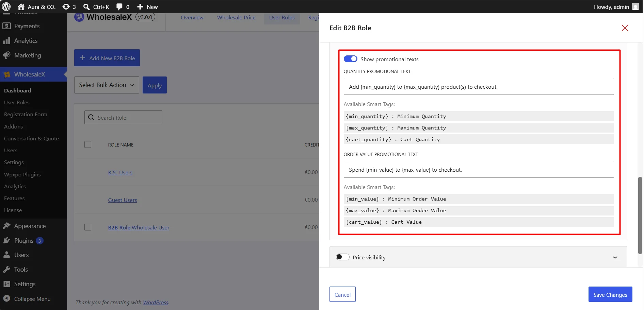This screenshot has width=644, height=310.
Task: Click Quantity Promotional Text input field
Action: [479, 87]
